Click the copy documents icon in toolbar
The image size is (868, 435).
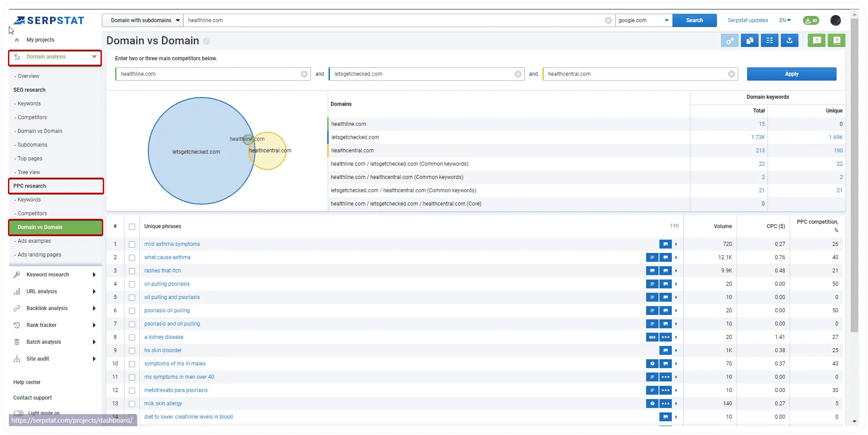(750, 41)
